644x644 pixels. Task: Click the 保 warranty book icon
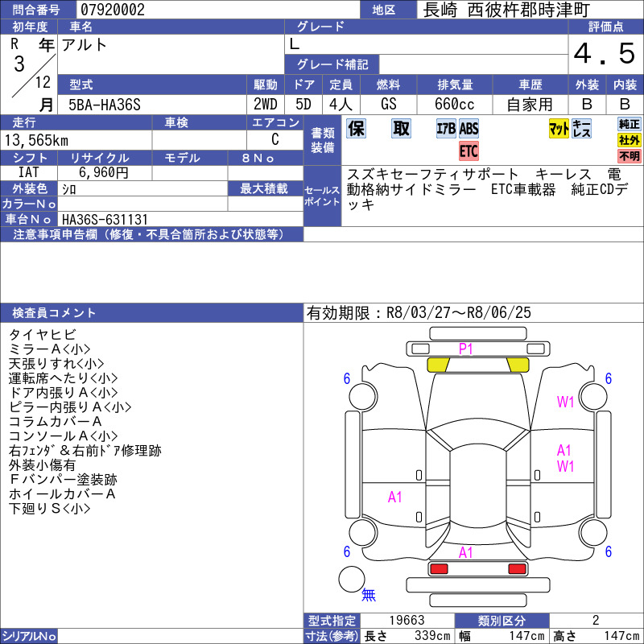[357, 129]
